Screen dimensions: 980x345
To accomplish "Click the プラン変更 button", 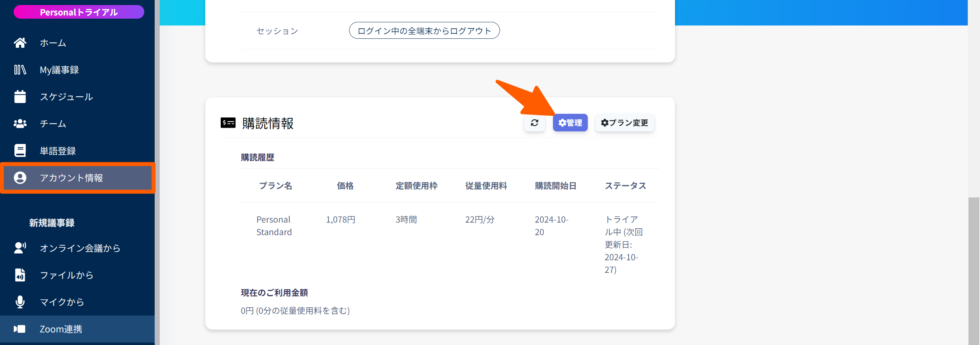I will pyautogui.click(x=624, y=123).
